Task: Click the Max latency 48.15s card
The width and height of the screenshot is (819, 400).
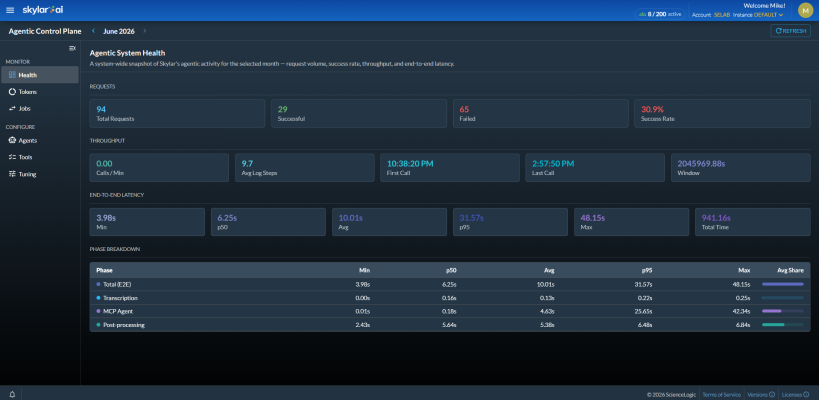Action: (x=631, y=222)
